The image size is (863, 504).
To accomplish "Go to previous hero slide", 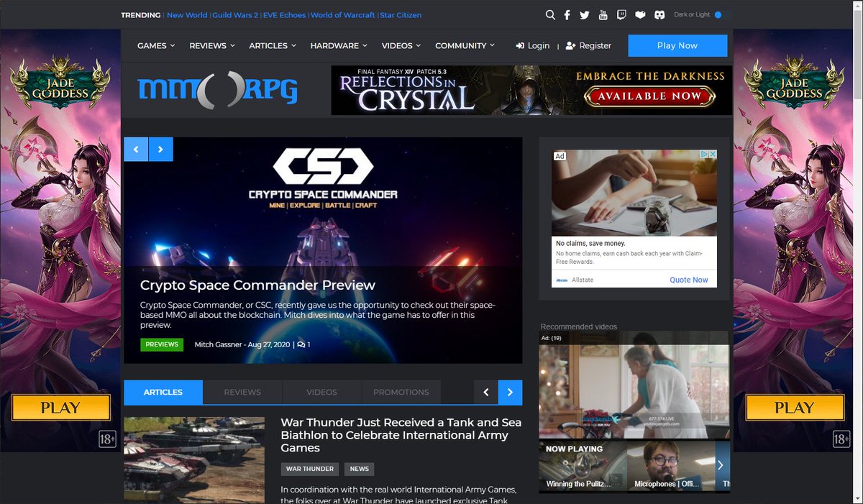I will [136, 149].
